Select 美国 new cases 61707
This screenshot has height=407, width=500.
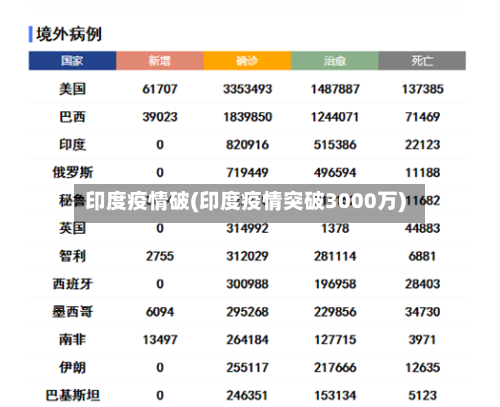point(160,89)
